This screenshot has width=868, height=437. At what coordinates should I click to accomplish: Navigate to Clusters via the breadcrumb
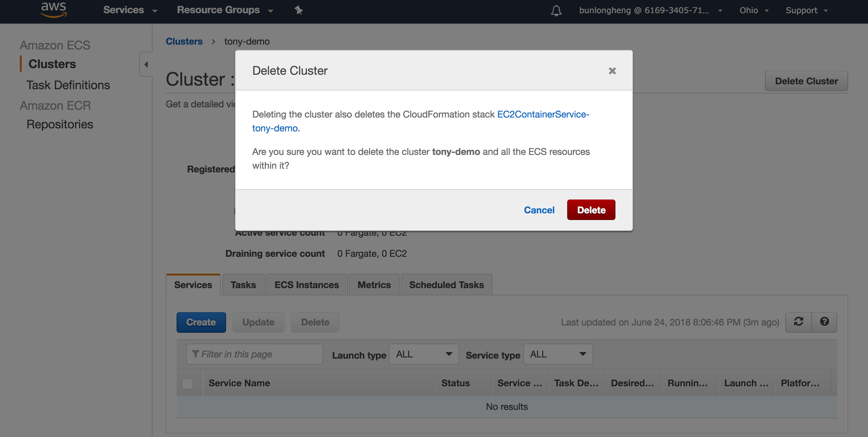coord(184,41)
